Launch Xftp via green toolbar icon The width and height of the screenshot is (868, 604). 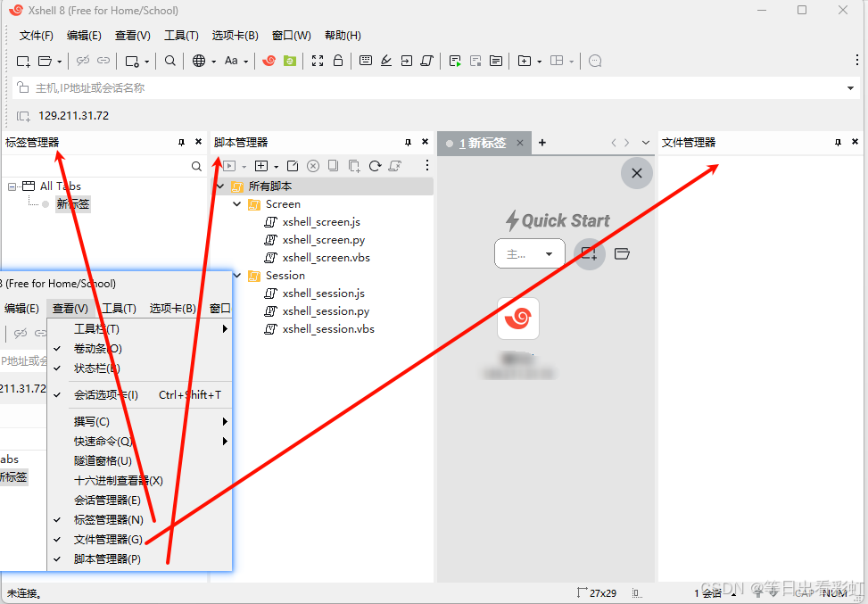coord(290,61)
